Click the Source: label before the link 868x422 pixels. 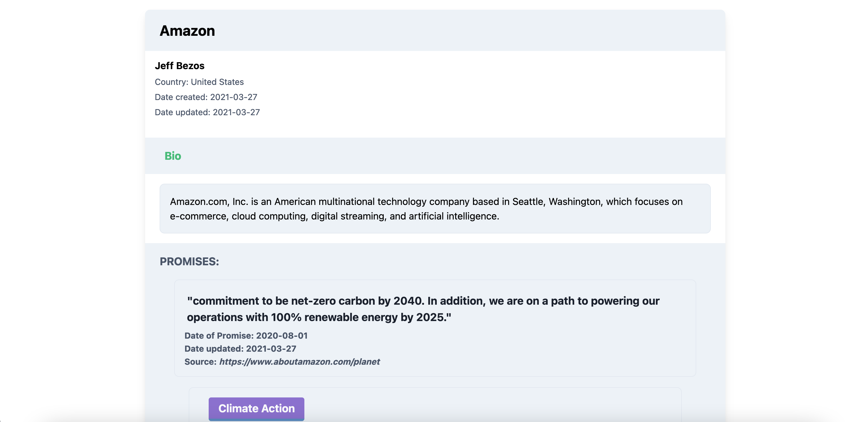pyautogui.click(x=200, y=362)
